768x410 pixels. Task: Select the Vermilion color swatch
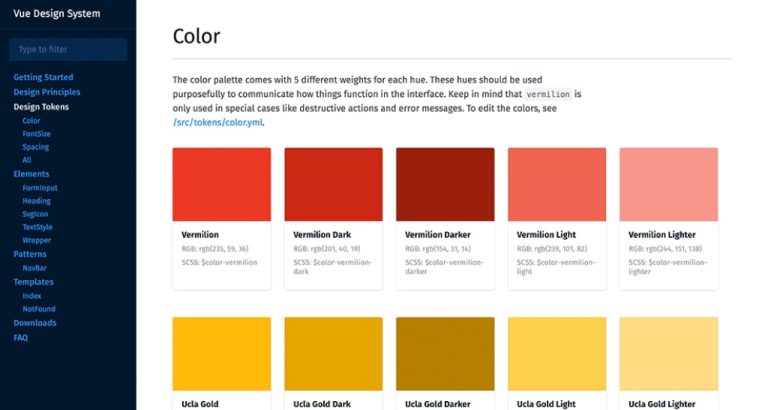coord(221,184)
